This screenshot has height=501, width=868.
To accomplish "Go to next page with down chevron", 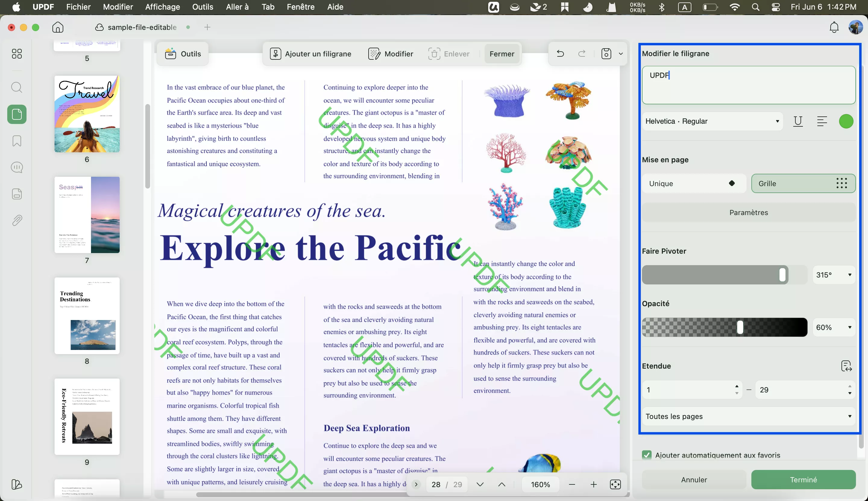I will pyautogui.click(x=480, y=484).
